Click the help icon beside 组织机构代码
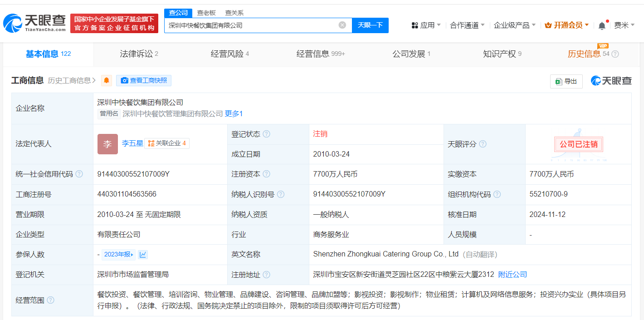 (x=498, y=194)
